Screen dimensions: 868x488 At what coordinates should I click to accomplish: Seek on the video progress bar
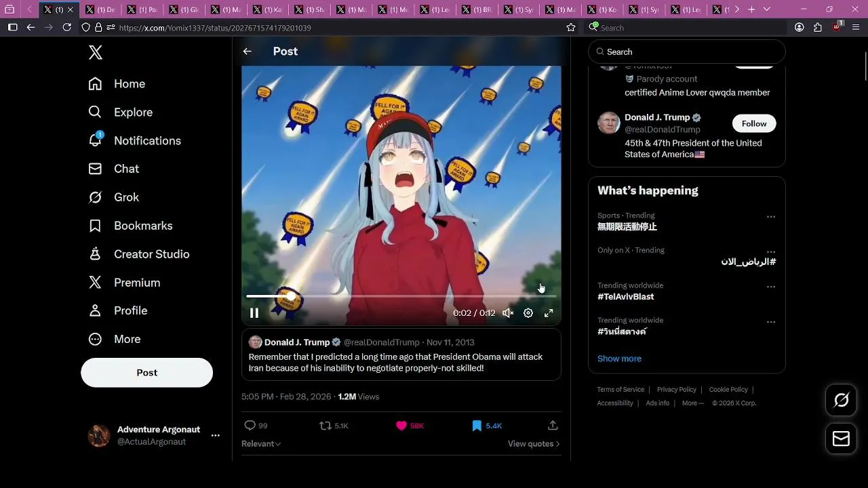point(401,296)
